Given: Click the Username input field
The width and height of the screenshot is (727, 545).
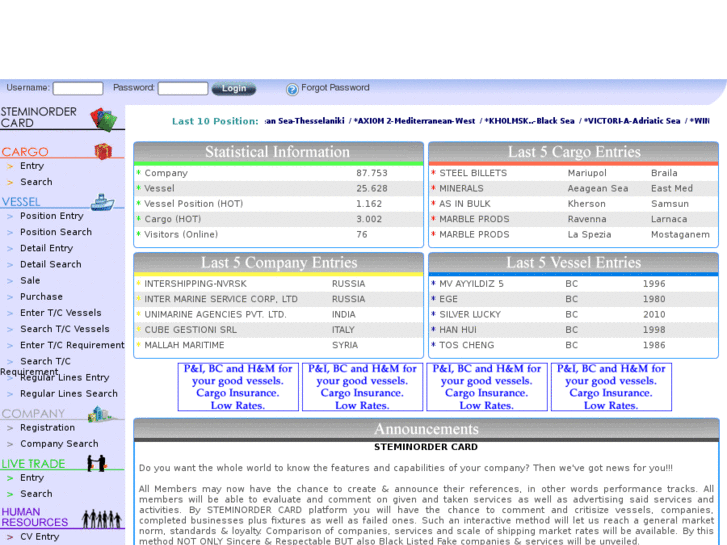Looking at the screenshot, I should coord(78,88).
